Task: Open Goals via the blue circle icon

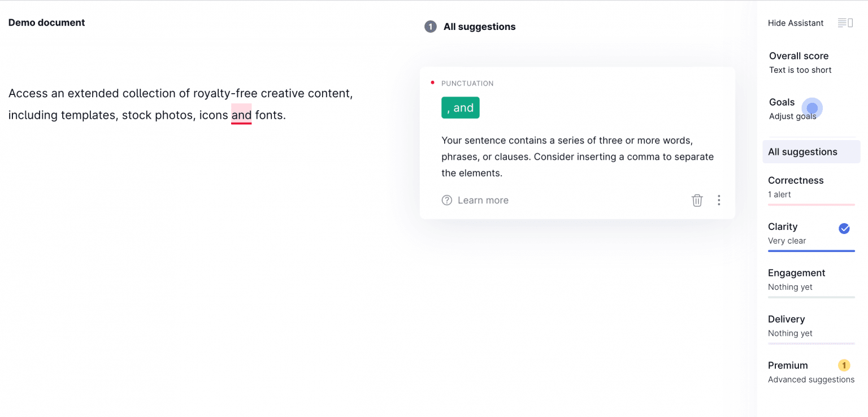Action: point(812,108)
